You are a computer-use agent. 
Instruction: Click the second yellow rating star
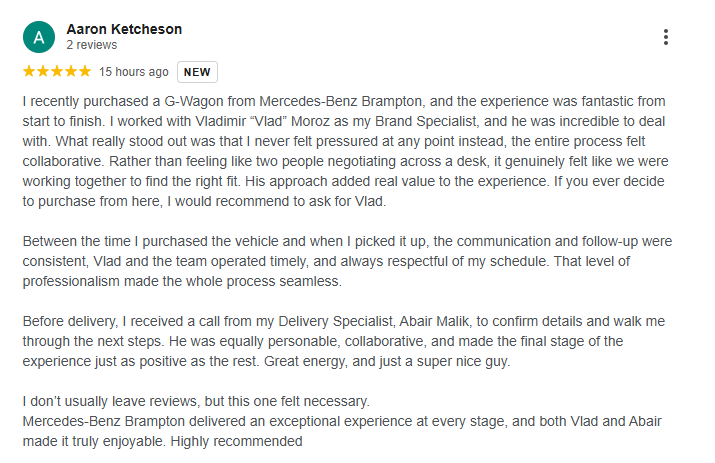tap(42, 72)
